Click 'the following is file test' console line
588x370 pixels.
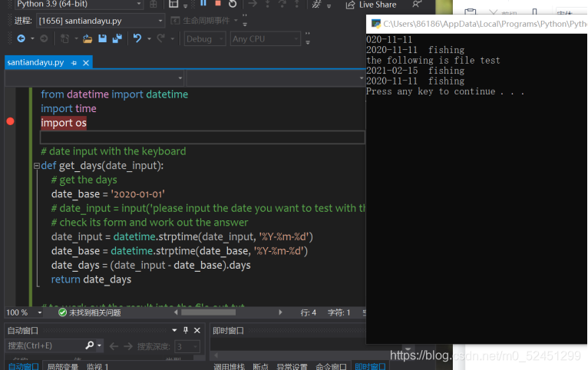click(433, 61)
